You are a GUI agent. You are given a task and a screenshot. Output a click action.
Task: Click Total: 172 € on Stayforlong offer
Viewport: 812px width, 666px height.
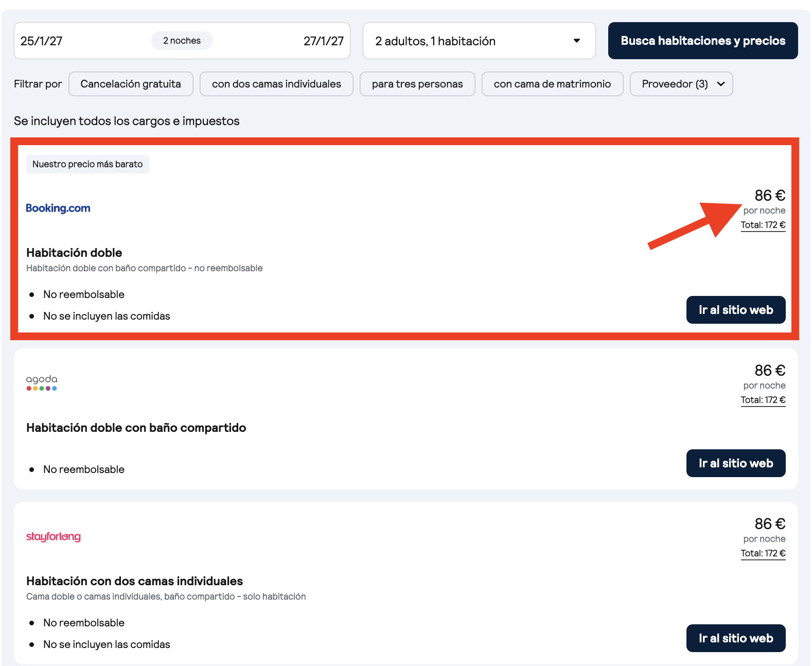(763, 553)
